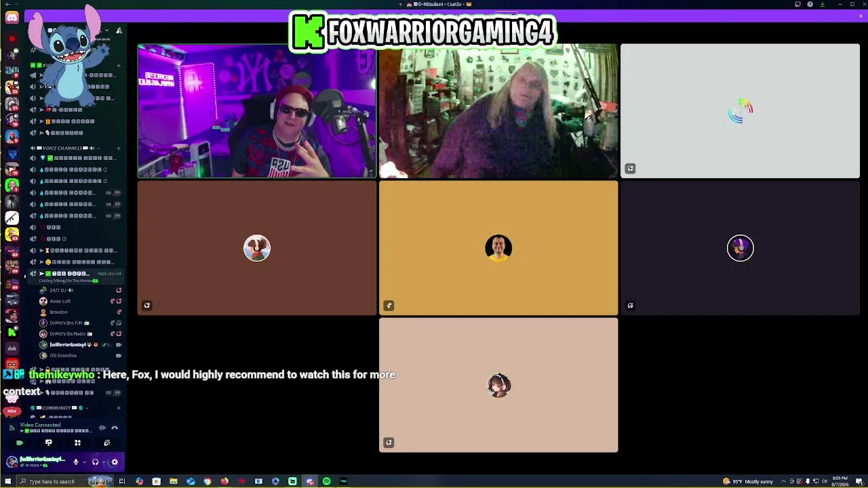Open the purple avatar on dark tile
Image resolution: width=868 pixels, height=488 pixels.
(740, 248)
